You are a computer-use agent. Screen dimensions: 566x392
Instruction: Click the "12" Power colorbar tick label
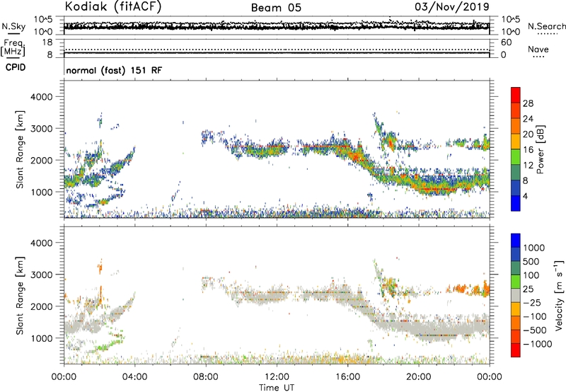coord(528,166)
